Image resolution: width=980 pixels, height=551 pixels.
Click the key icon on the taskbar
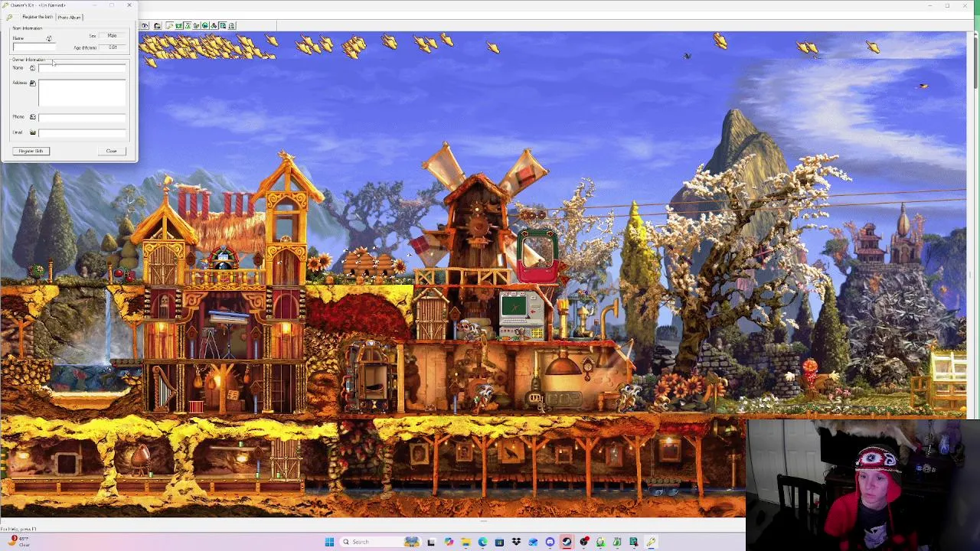651,542
